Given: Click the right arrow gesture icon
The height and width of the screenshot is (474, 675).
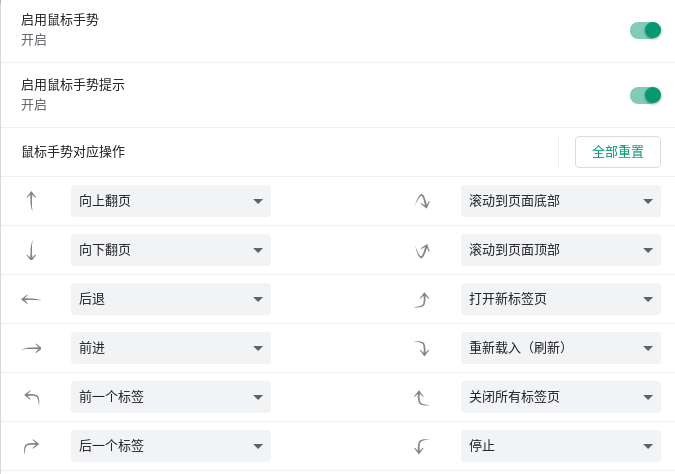Looking at the screenshot, I should [x=31, y=348].
